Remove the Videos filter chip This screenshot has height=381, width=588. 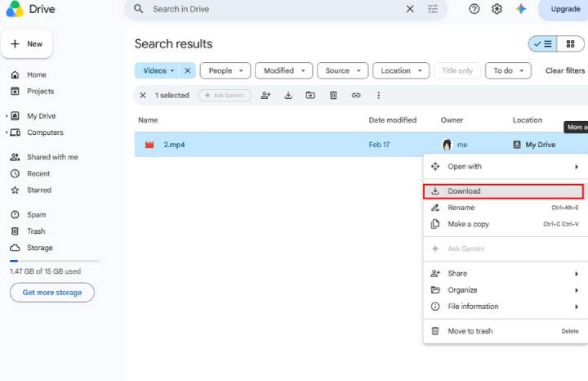coord(188,70)
